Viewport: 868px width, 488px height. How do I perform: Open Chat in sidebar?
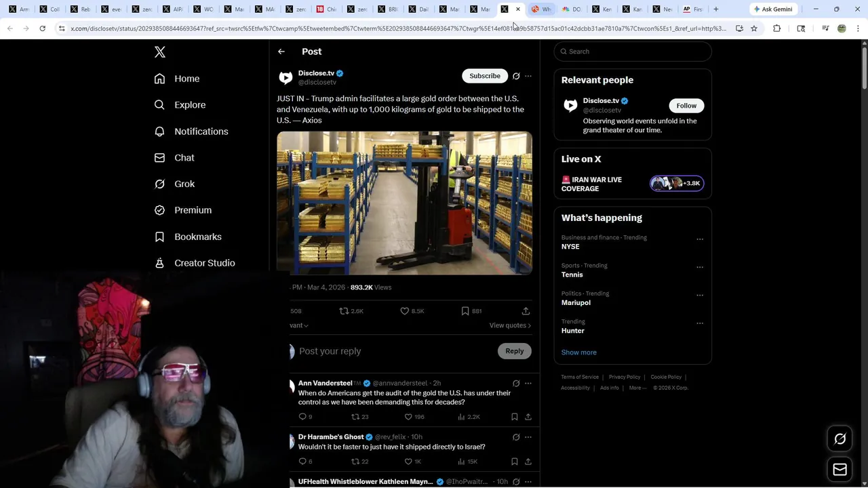click(174, 158)
